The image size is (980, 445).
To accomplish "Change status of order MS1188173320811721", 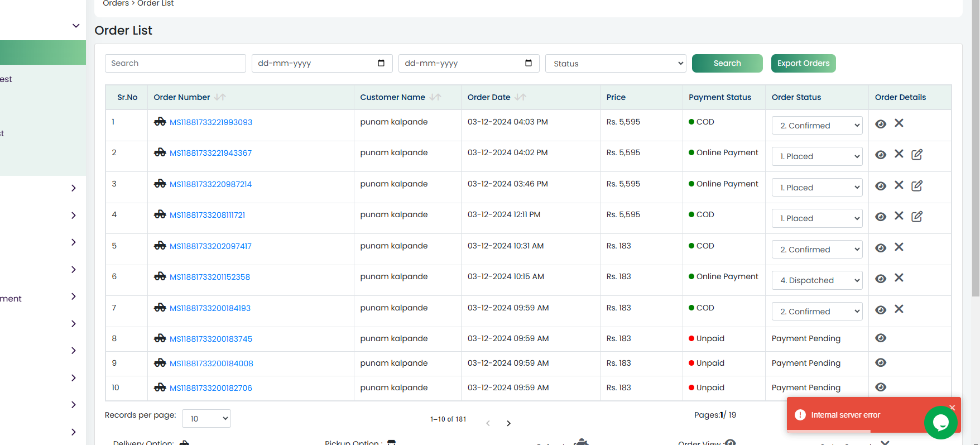I will tap(817, 218).
